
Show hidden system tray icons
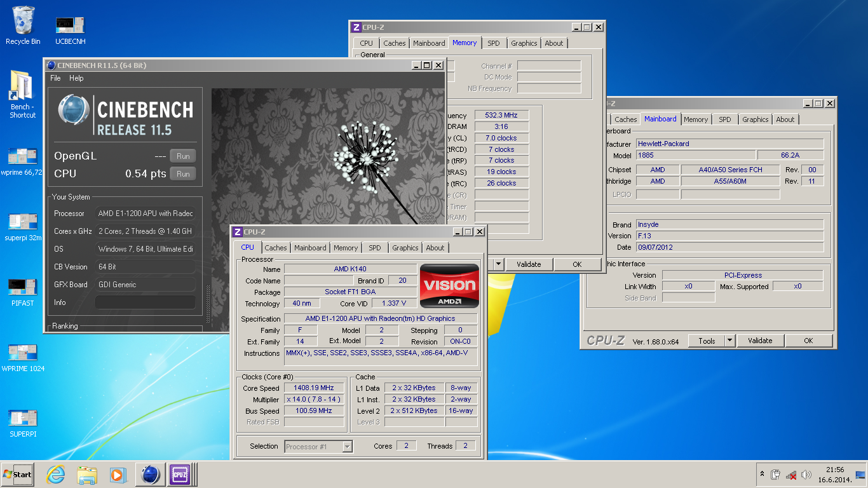click(762, 474)
